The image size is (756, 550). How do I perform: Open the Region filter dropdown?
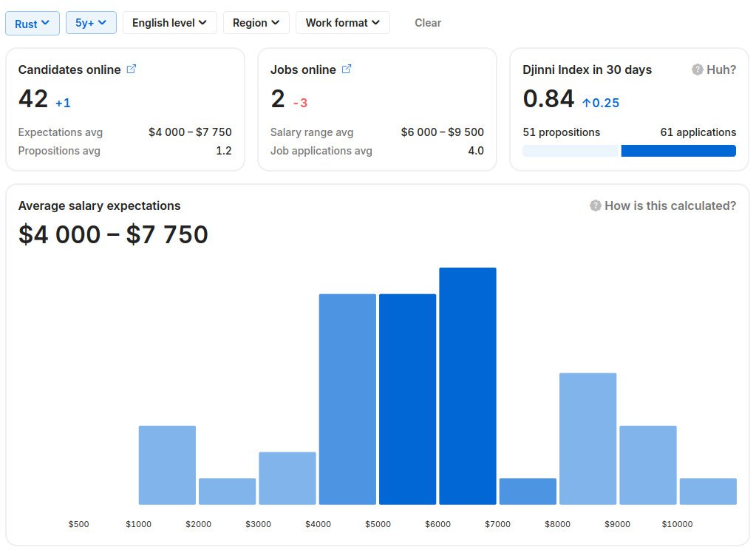[256, 23]
